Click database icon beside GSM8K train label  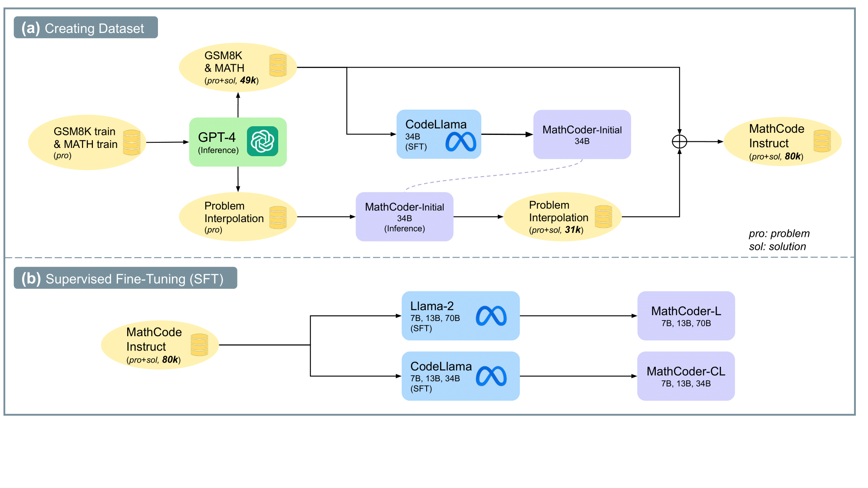click(132, 142)
